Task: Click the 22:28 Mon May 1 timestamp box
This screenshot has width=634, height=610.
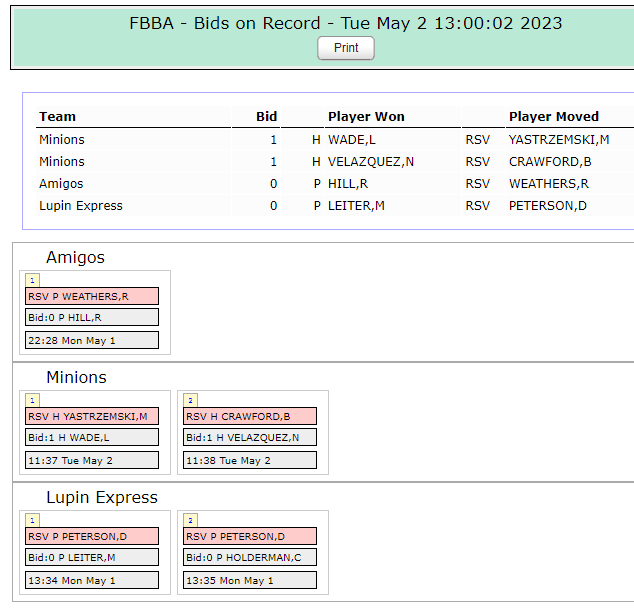Action: click(92, 340)
